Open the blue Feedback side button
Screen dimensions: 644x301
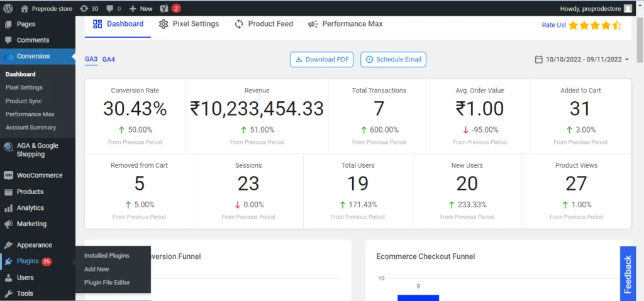click(628, 274)
